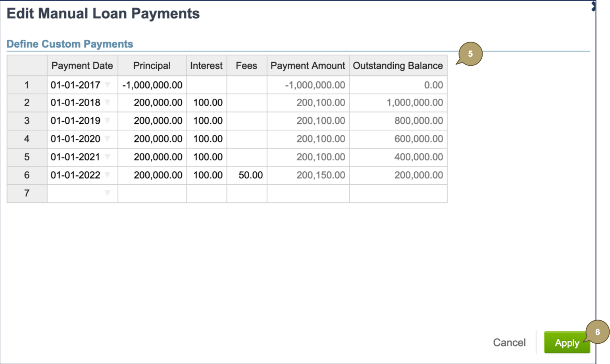Apply the manual loan payment changes
The height and width of the screenshot is (364, 610).
click(x=567, y=343)
